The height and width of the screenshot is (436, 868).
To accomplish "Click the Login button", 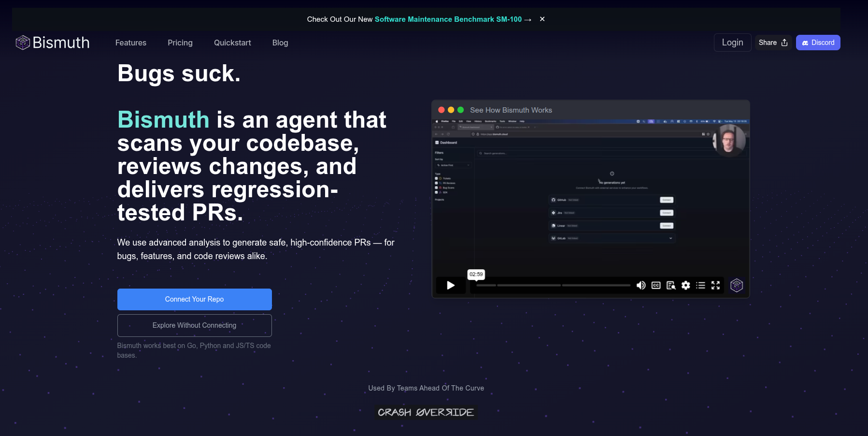I will (732, 43).
